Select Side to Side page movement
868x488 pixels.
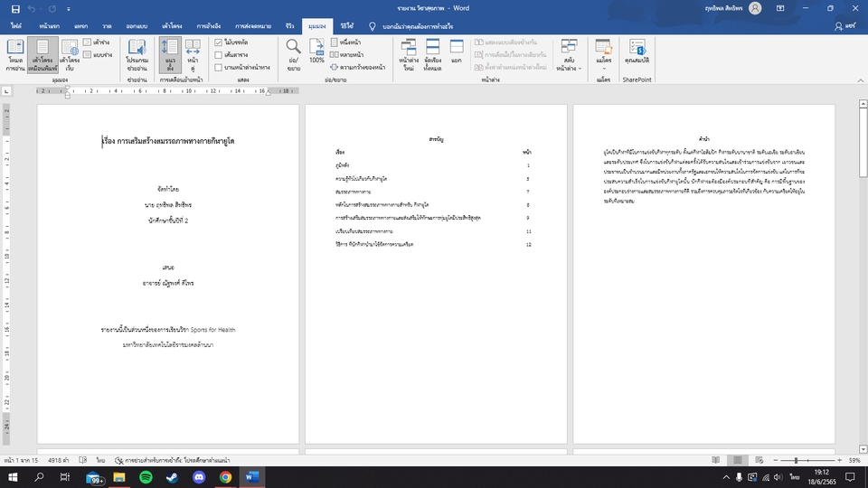coord(193,55)
